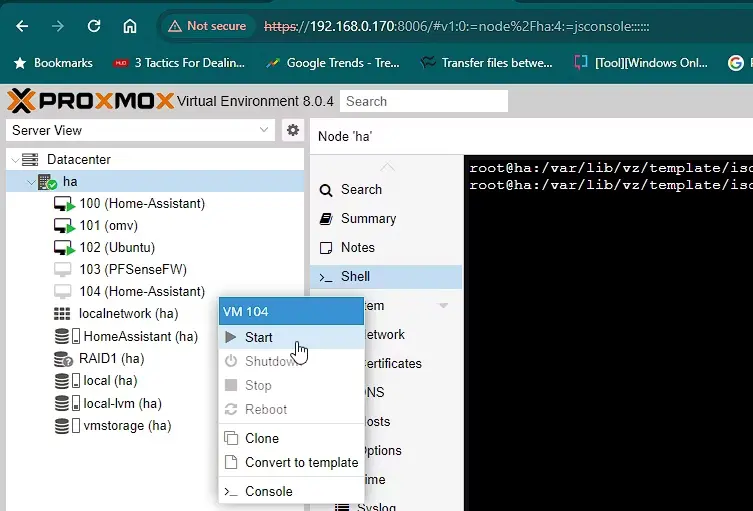
Task: Click the Google icon bookmark
Action: pos(735,63)
